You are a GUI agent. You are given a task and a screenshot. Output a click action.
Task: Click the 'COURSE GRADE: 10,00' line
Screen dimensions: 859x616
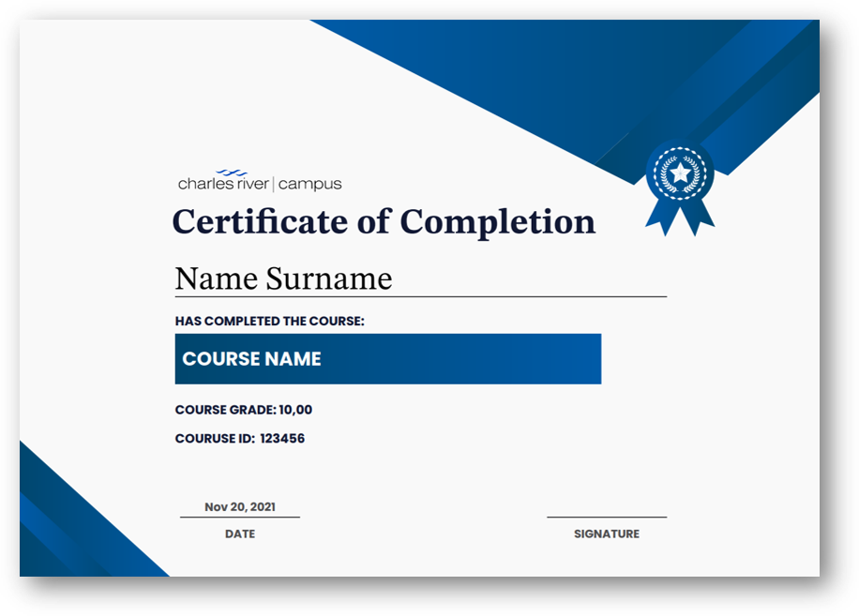point(243,410)
